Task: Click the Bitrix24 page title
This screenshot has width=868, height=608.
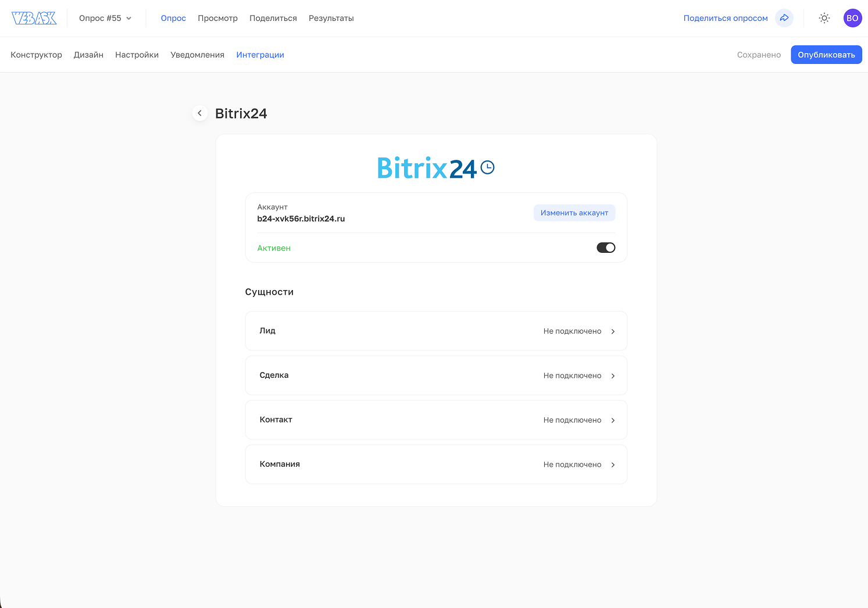Action: (x=241, y=113)
